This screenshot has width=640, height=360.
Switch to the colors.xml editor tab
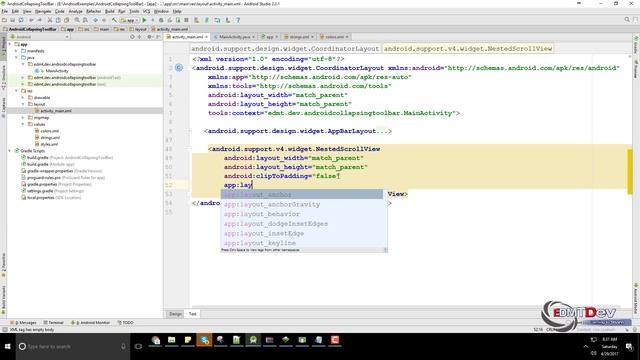pos(334,37)
